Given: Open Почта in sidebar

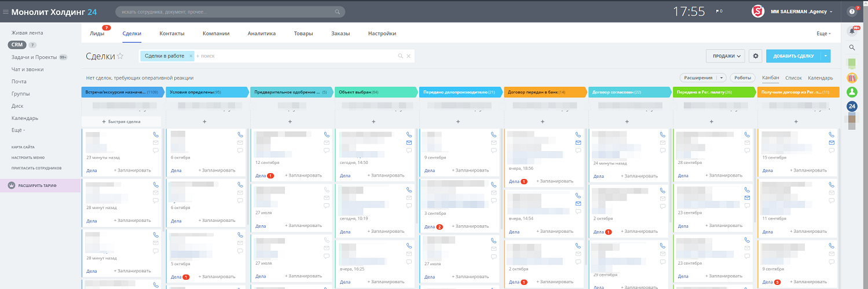Looking at the screenshot, I should (x=19, y=82).
